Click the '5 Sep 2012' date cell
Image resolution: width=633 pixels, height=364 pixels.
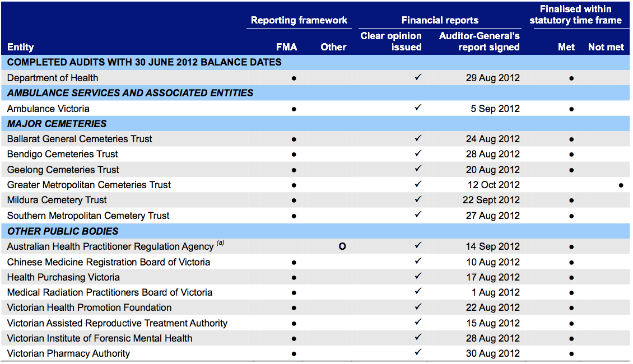(495, 109)
